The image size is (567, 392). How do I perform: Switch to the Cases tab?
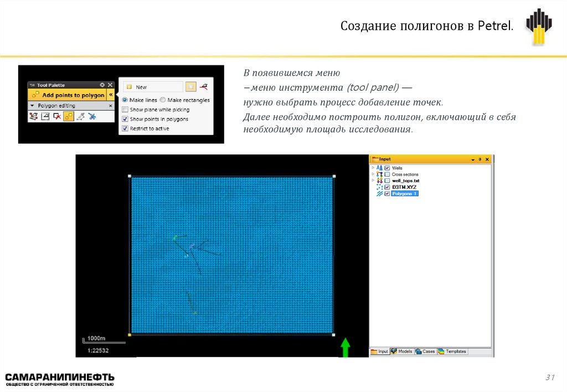[425, 351]
